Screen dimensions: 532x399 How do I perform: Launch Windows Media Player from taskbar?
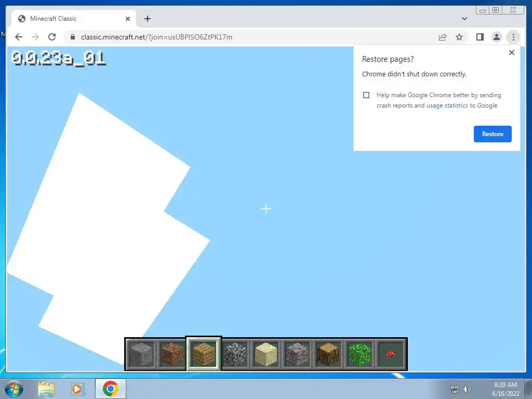point(77,389)
